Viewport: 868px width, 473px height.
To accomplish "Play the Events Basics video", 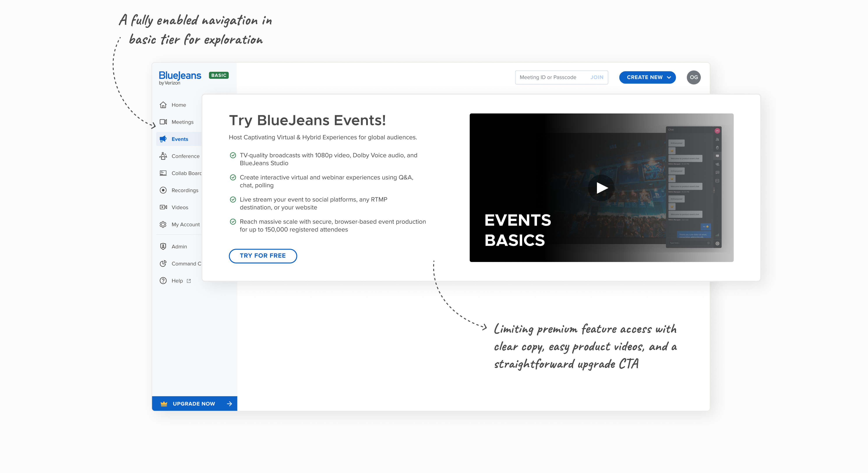I will 601,188.
